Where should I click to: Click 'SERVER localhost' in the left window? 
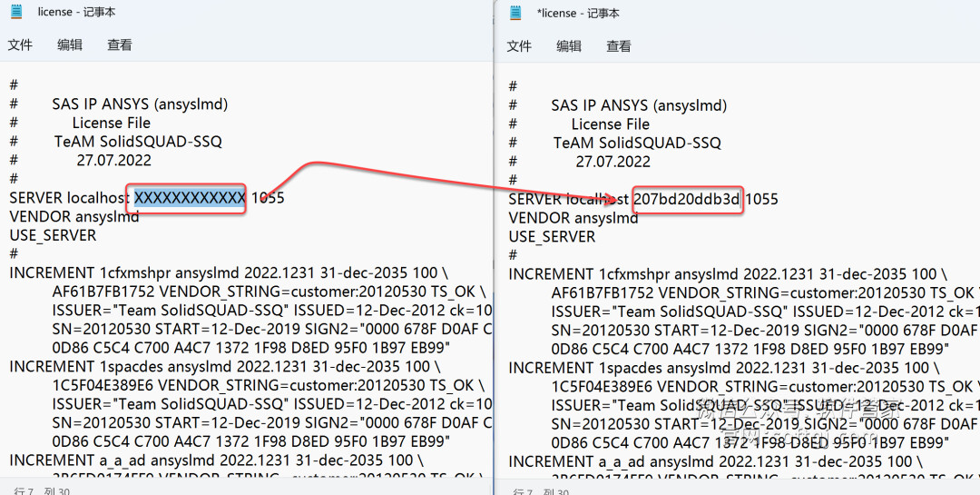click(70, 198)
